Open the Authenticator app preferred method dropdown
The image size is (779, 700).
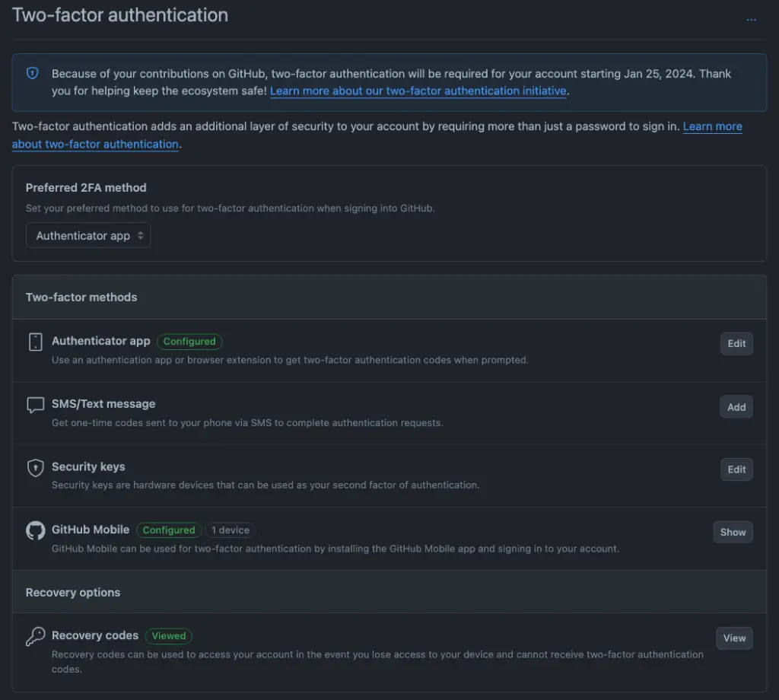point(88,235)
